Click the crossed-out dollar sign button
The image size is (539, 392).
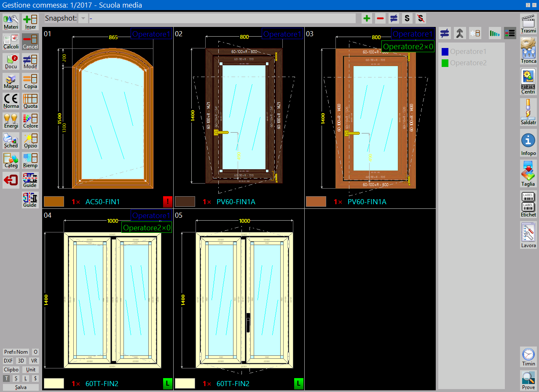tap(420, 18)
